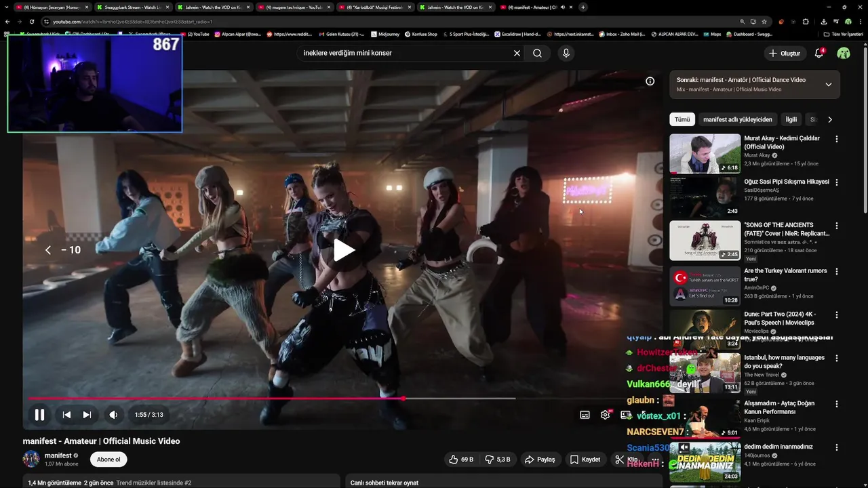Clear the search field with the X

(517, 53)
